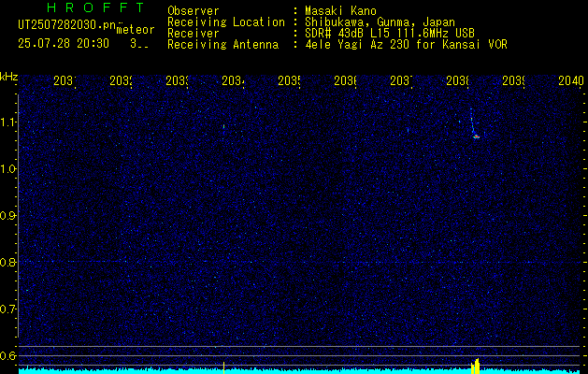Select the location Shibukawa, Gunma, Japan
588x374 pixels.
pyautogui.click(x=380, y=22)
